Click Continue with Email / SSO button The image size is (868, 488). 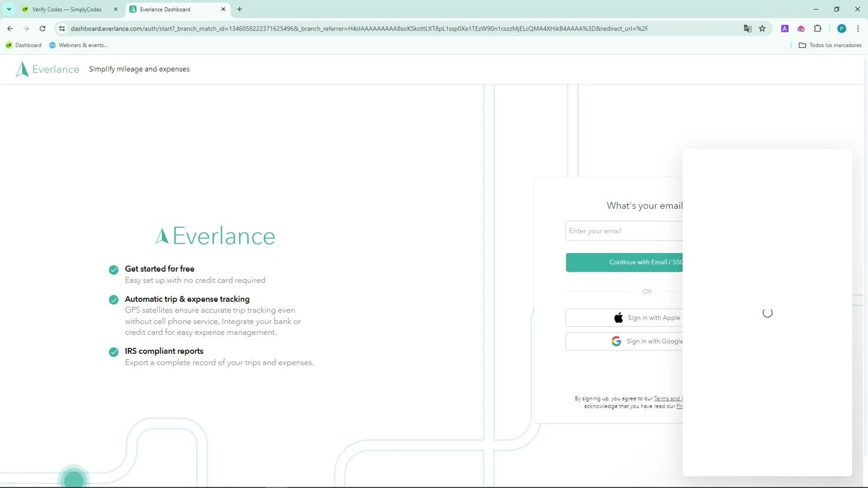[624, 263]
